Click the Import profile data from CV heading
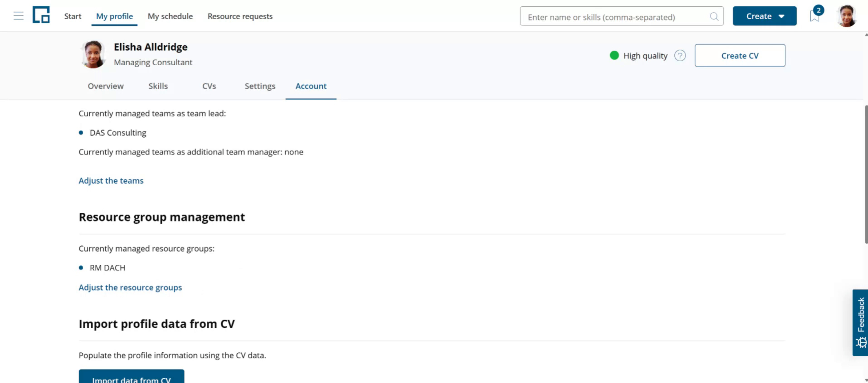Viewport: 868px width, 383px height. pyautogui.click(x=157, y=324)
